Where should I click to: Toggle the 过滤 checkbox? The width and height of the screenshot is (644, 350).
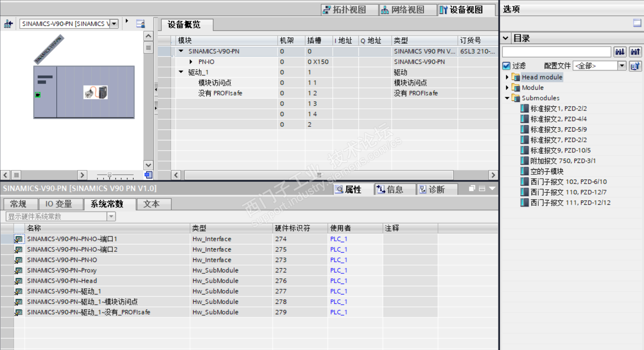coord(506,66)
